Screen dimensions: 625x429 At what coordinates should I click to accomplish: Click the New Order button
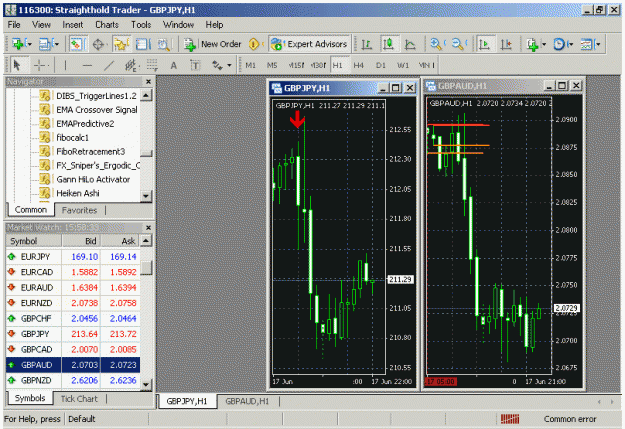[213, 44]
